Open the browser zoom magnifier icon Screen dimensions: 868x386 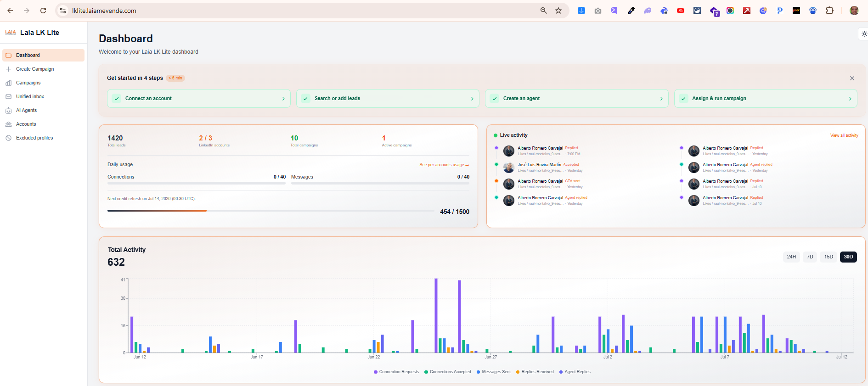click(544, 11)
